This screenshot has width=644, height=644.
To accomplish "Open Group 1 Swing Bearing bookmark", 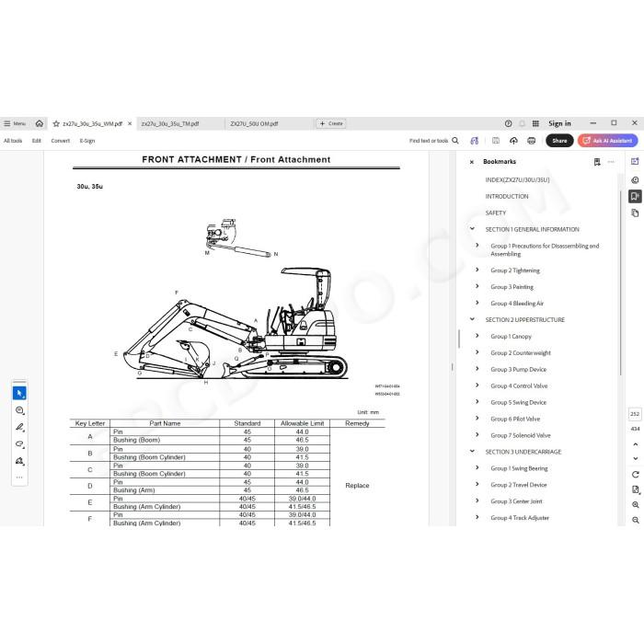I will pos(519,468).
